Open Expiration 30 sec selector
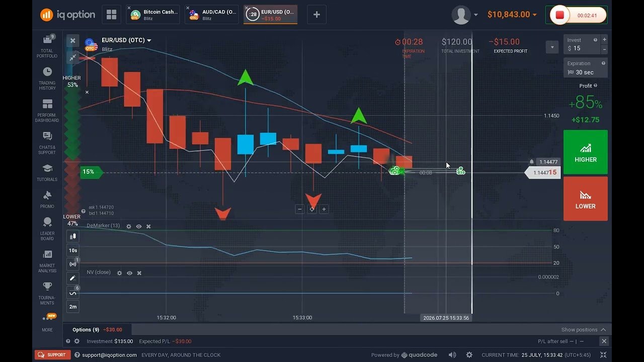This screenshot has width=644, height=362. [x=586, y=68]
